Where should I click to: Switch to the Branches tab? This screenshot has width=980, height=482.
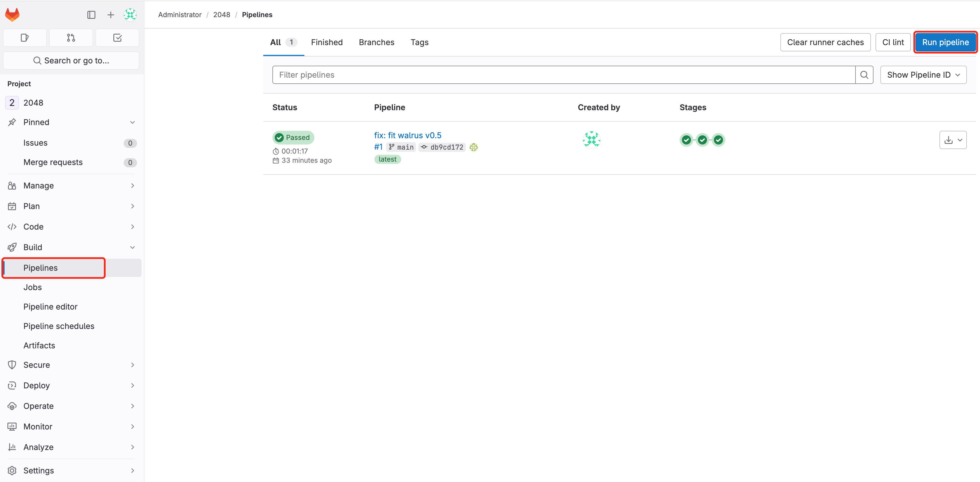pos(376,42)
